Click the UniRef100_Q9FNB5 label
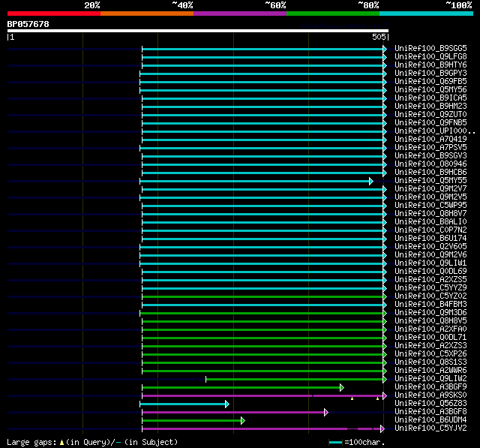 coord(430,123)
